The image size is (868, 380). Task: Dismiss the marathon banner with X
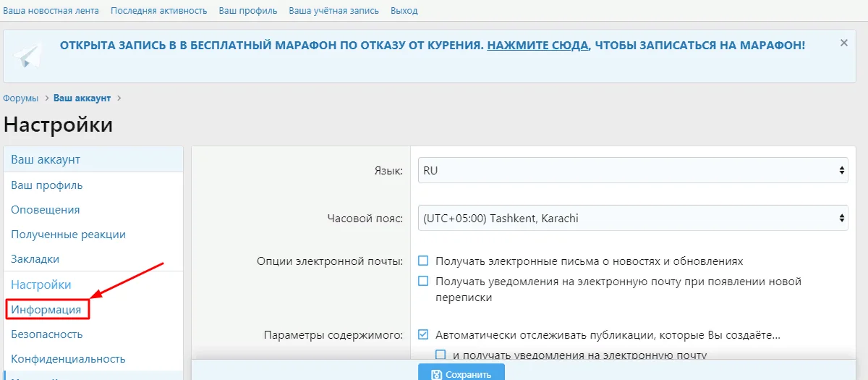[x=843, y=43]
